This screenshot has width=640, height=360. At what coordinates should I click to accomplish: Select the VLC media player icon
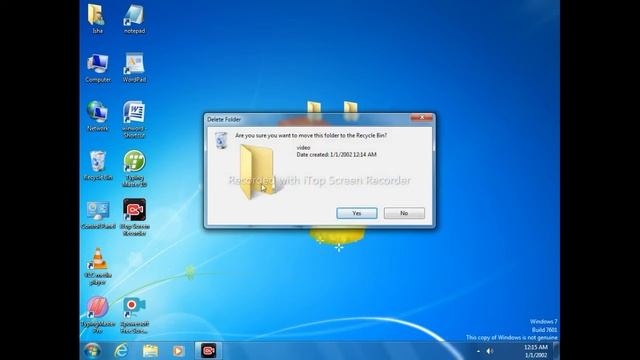[x=98, y=267]
